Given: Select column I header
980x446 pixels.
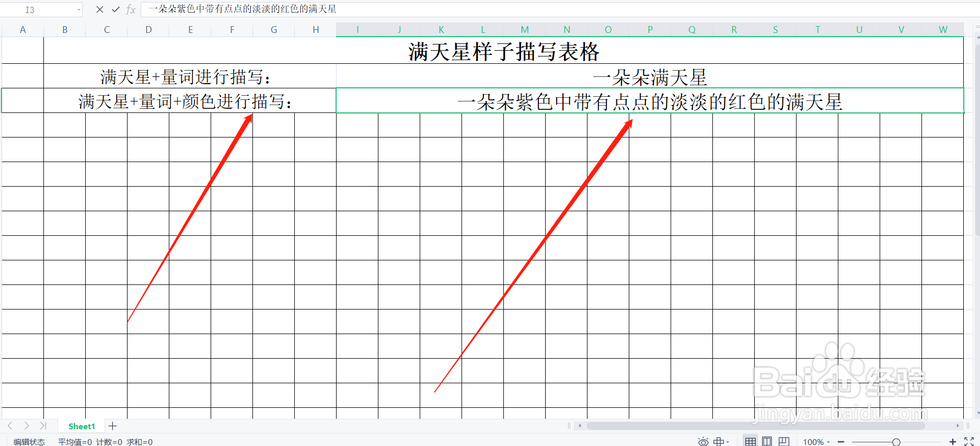Looking at the screenshot, I should (x=358, y=30).
